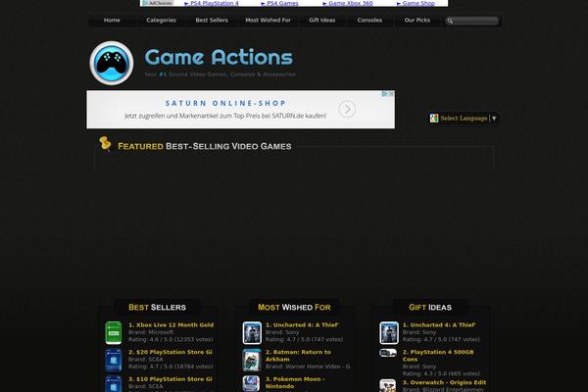Open $20 PlayStation Store Gi link
588x392 pixels.
171,352
